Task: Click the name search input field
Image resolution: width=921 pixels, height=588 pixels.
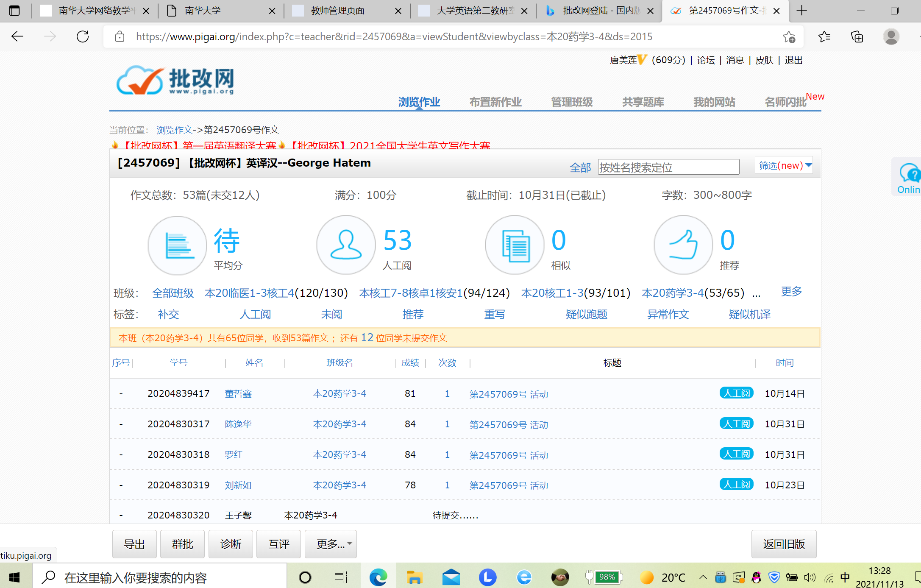Action: 668,167
